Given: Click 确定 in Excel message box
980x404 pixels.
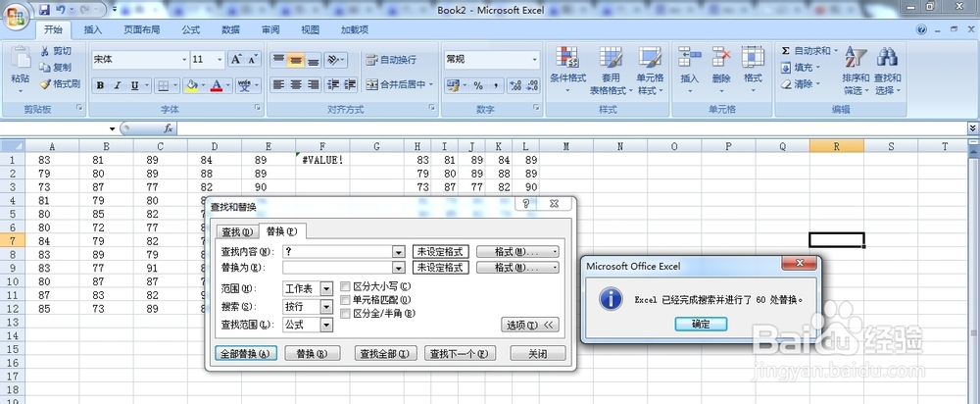Looking at the screenshot, I should coord(701,324).
